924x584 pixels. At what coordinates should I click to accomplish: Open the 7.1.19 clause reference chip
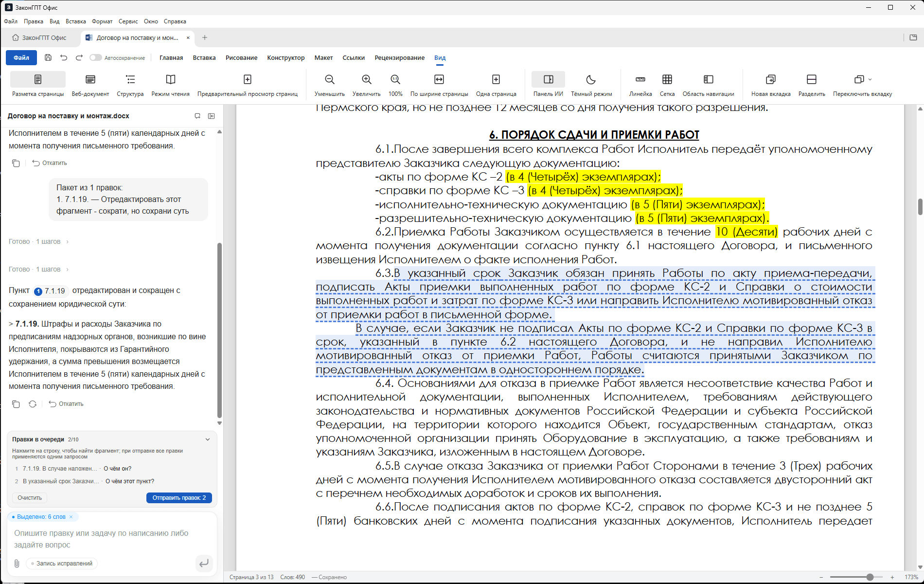click(50, 291)
